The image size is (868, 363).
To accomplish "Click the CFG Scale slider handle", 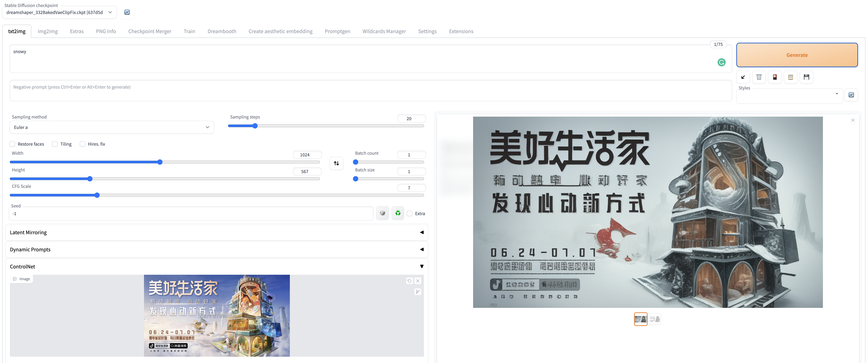I will tap(97, 195).
